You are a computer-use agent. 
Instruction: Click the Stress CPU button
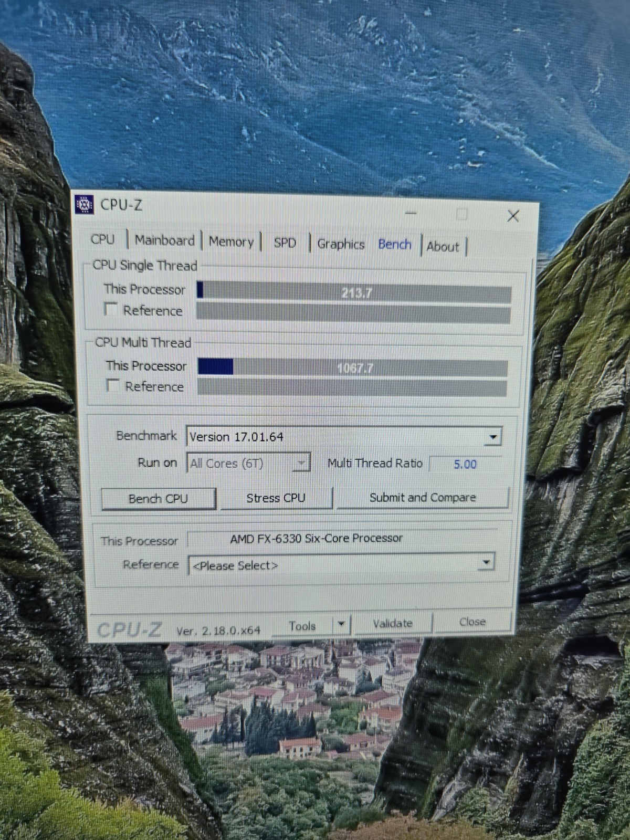(x=276, y=498)
